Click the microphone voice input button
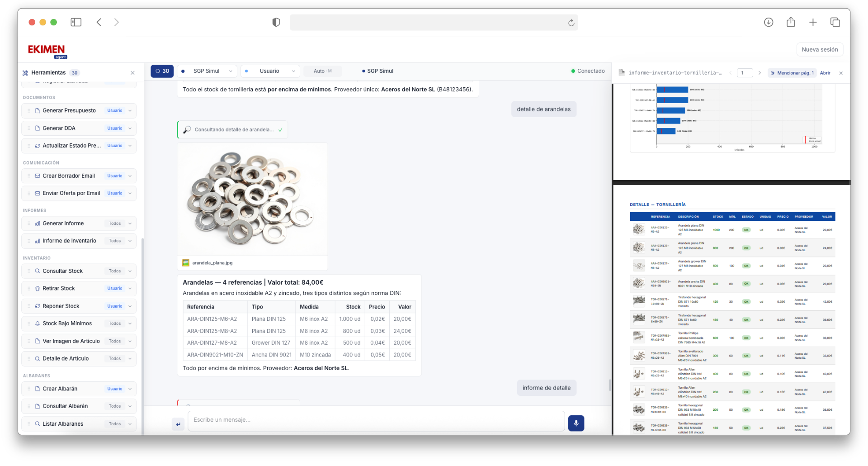868x466 pixels. point(576,423)
